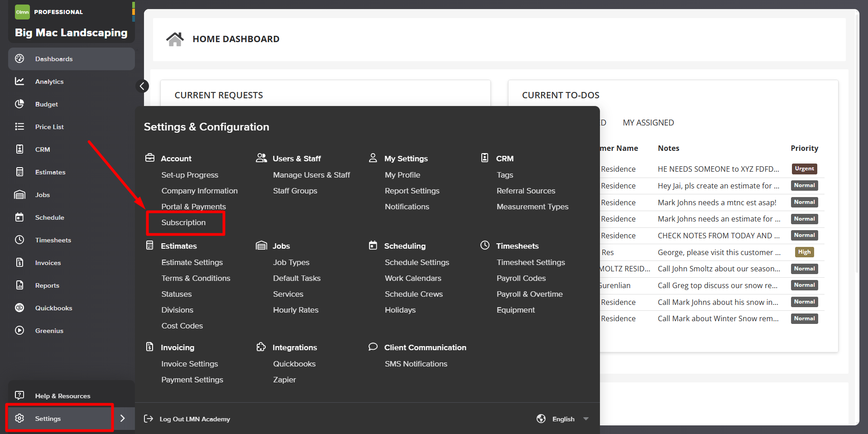Open My Profile settings
Image resolution: width=868 pixels, height=434 pixels.
tap(402, 175)
